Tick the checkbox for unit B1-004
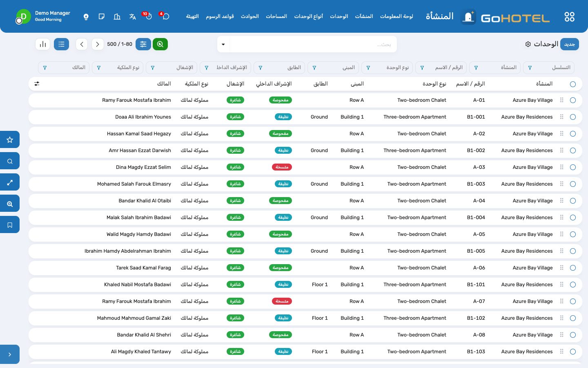This screenshot has width=588, height=368. tap(573, 218)
